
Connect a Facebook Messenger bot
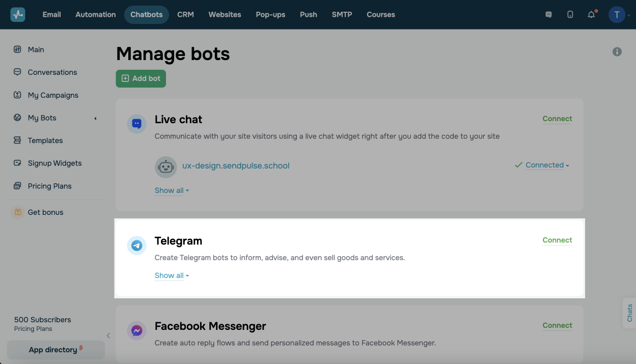[x=557, y=325]
